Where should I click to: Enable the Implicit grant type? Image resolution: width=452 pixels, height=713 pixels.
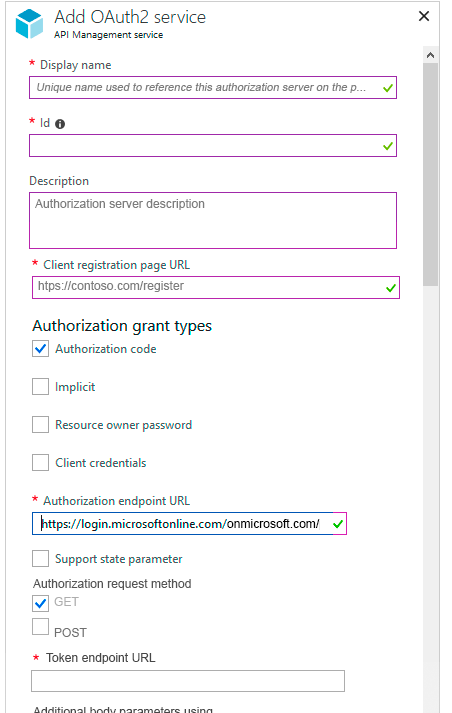tap(40, 387)
